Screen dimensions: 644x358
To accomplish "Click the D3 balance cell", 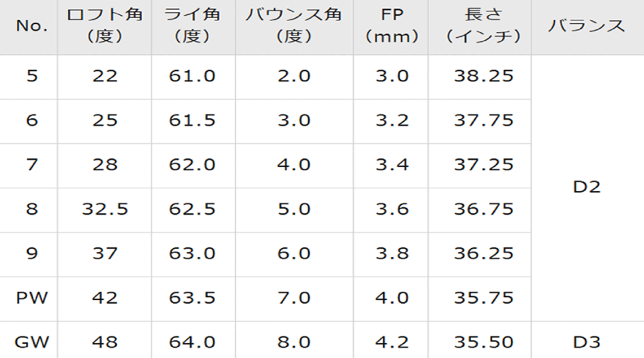I will 587,342.
